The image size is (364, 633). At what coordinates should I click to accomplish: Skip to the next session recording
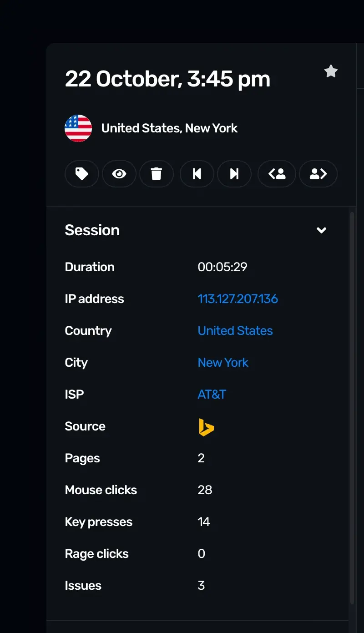[234, 174]
